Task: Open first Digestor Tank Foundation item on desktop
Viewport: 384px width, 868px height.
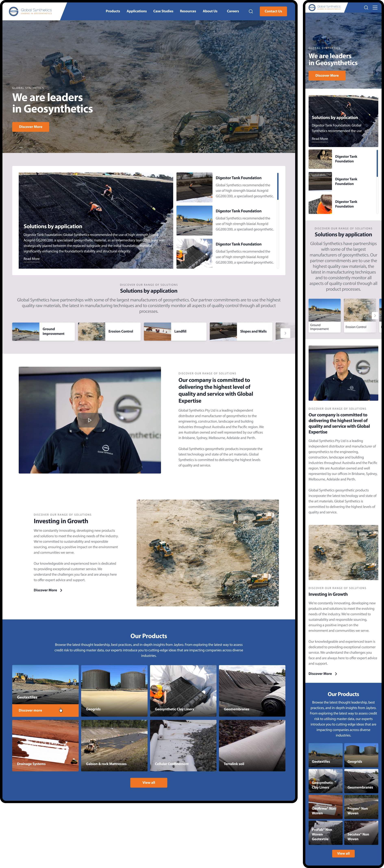Action: tap(226, 187)
